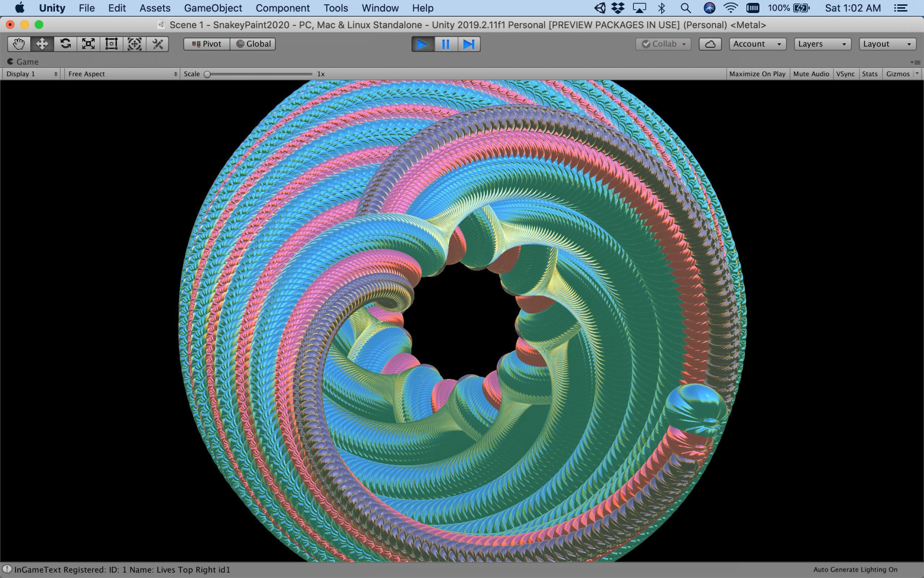Open the Component menu
This screenshot has width=924, height=578.
pyautogui.click(x=282, y=8)
